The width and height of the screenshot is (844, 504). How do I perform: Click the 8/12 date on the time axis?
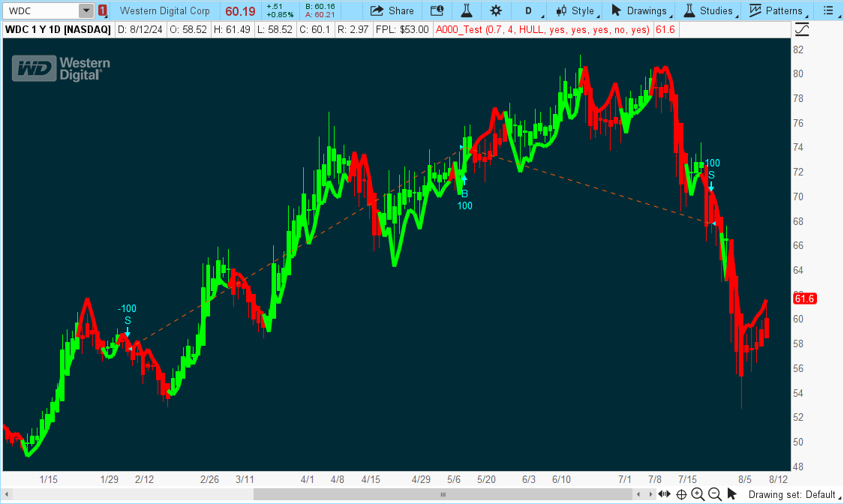pyautogui.click(x=778, y=479)
